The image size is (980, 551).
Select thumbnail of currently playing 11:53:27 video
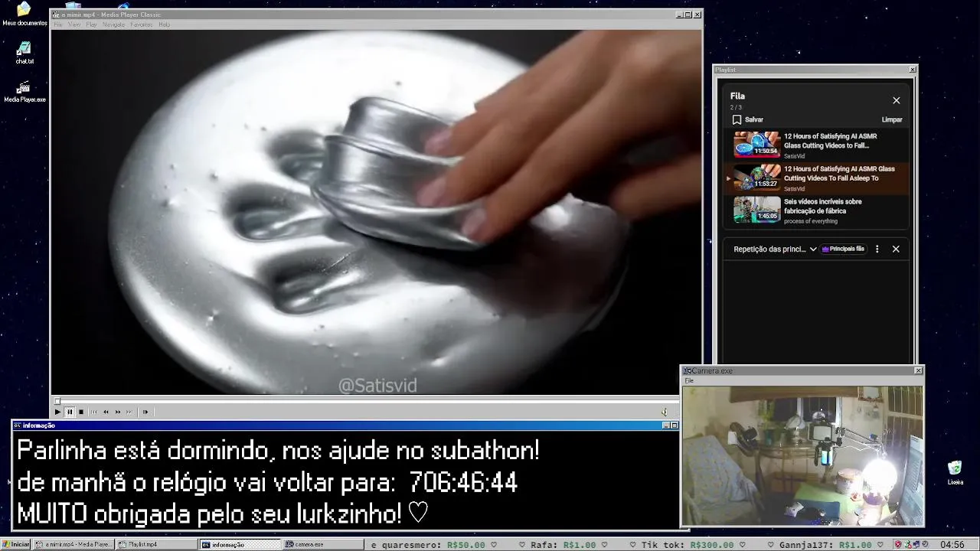click(x=756, y=178)
